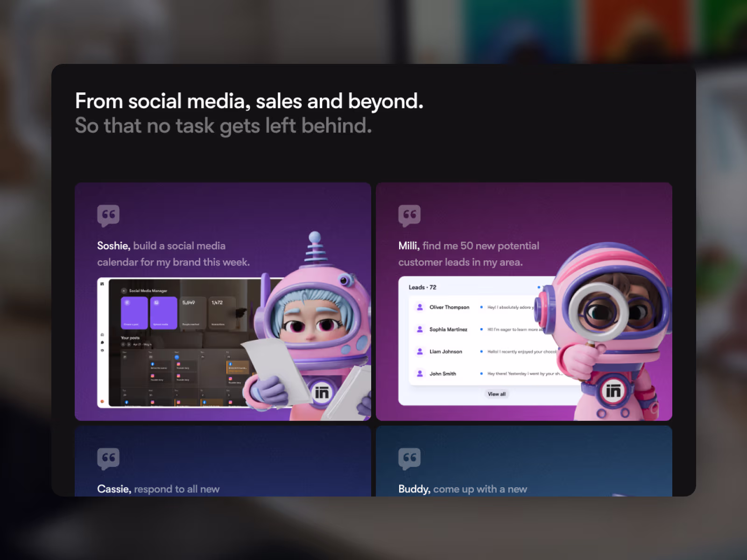
Task: Click the badge logo on Soshie's chest
Action: tap(322, 392)
